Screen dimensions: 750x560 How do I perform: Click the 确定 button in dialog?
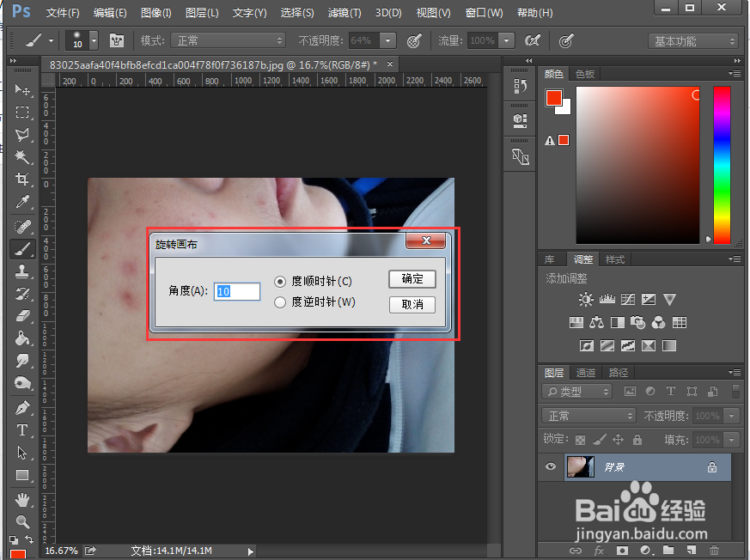pos(412,279)
